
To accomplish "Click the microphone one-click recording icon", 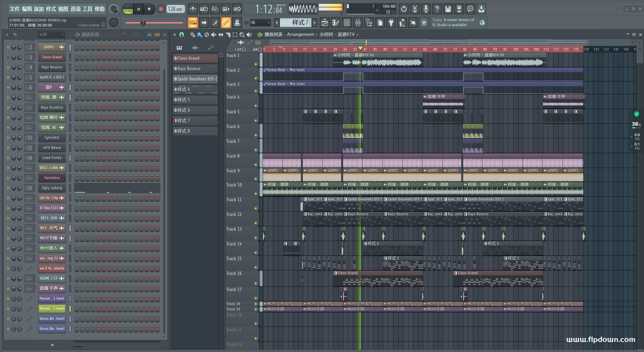I will coord(426,9).
